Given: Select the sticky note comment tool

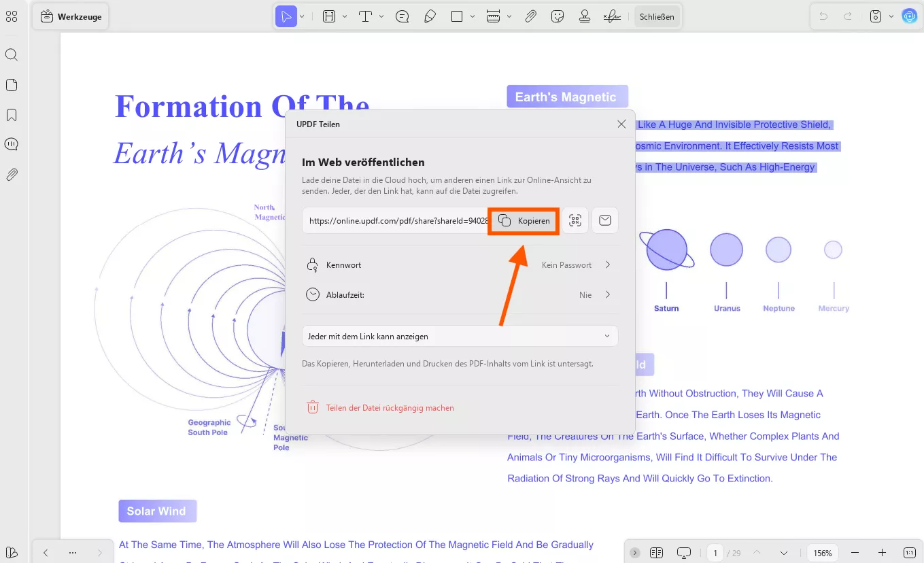Looking at the screenshot, I should click(x=402, y=16).
